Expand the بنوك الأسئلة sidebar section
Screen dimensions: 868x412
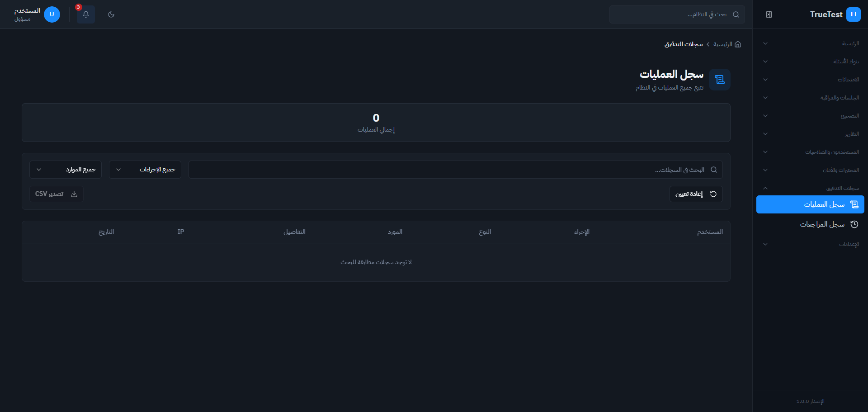[x=810, y=62]
